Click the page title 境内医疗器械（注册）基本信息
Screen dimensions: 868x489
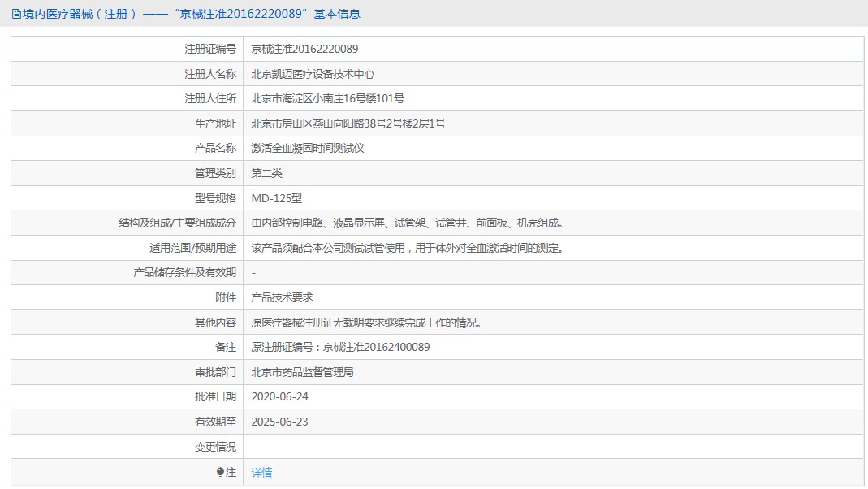tap(192, 14)
